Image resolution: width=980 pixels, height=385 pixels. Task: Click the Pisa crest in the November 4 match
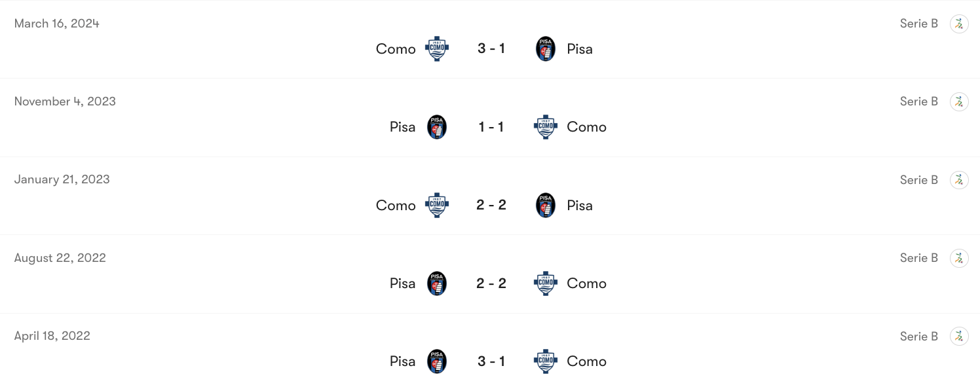437,126
